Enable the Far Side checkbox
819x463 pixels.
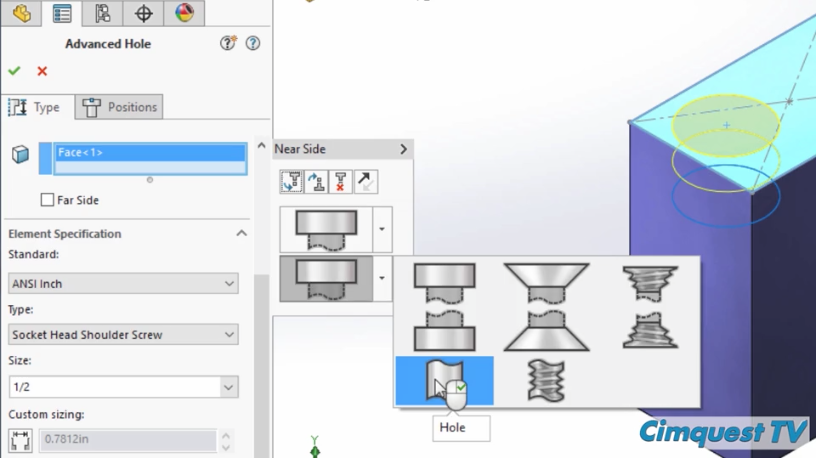click(x=47, y=200)
